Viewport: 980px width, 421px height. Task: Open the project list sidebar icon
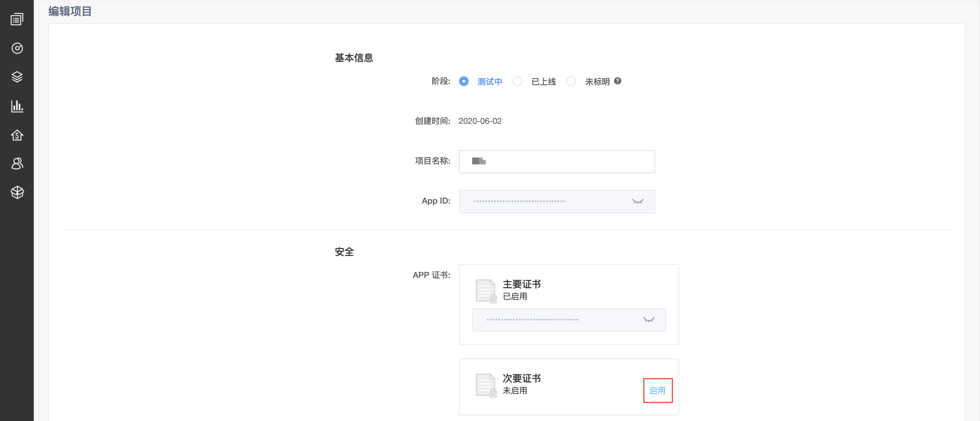(x=17, y=19)
